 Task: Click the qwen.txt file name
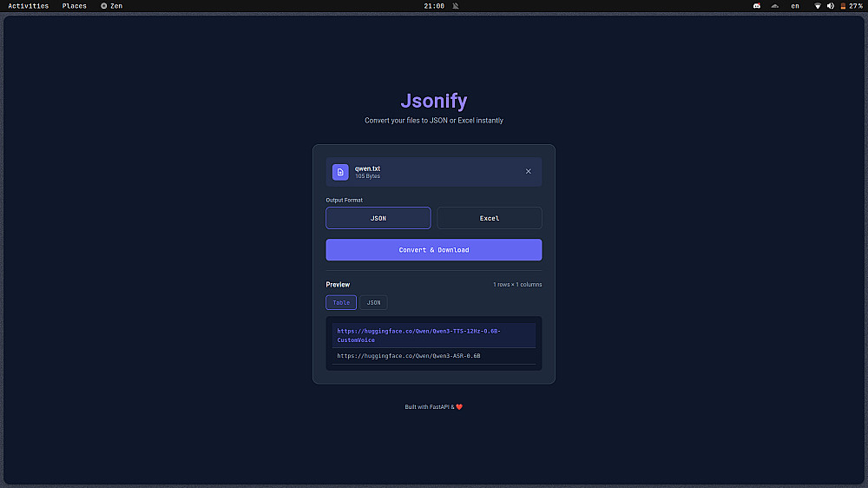367,168
